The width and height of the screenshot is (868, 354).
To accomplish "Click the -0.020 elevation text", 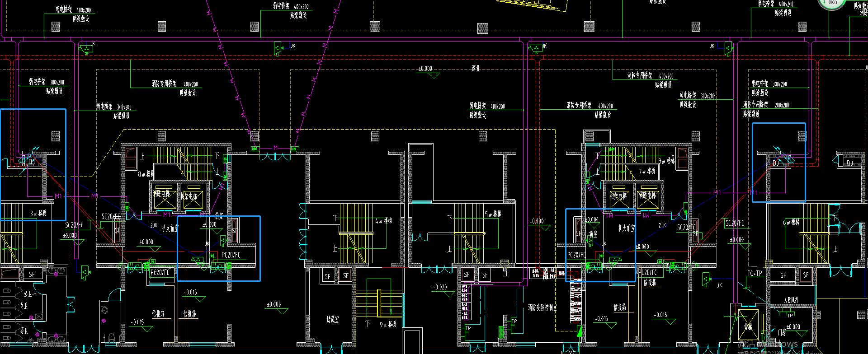I will pyautogui.click(x=440, y=287).
